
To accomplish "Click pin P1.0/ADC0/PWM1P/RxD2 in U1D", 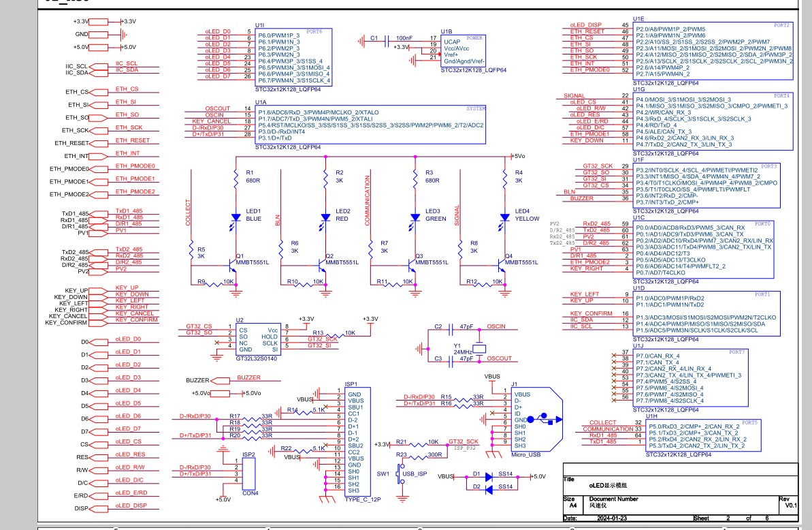I will [670, 298].
